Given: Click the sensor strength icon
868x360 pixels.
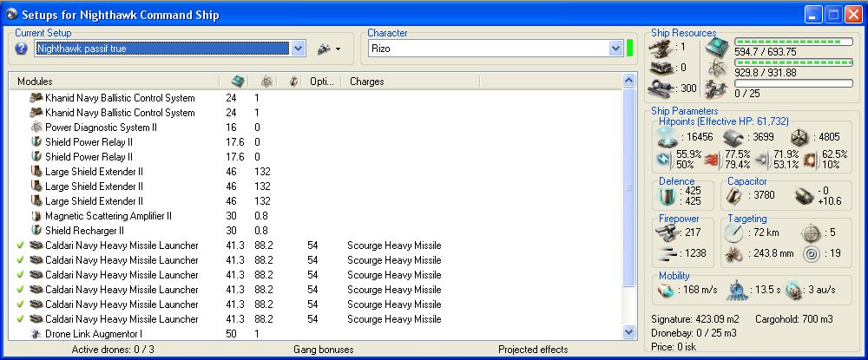Looking at the screenshot, I should pos(811,254).
